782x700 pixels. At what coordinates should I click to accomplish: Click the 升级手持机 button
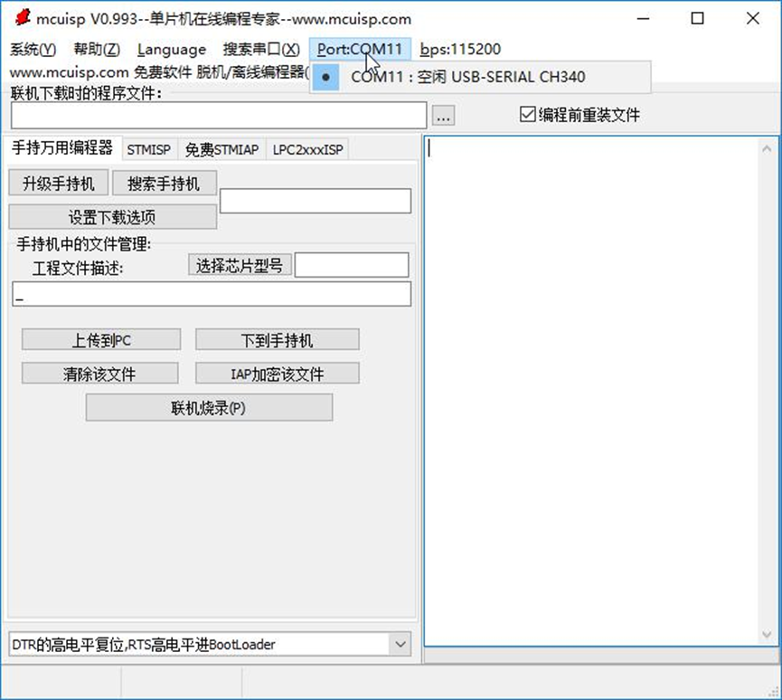[59, 183]
